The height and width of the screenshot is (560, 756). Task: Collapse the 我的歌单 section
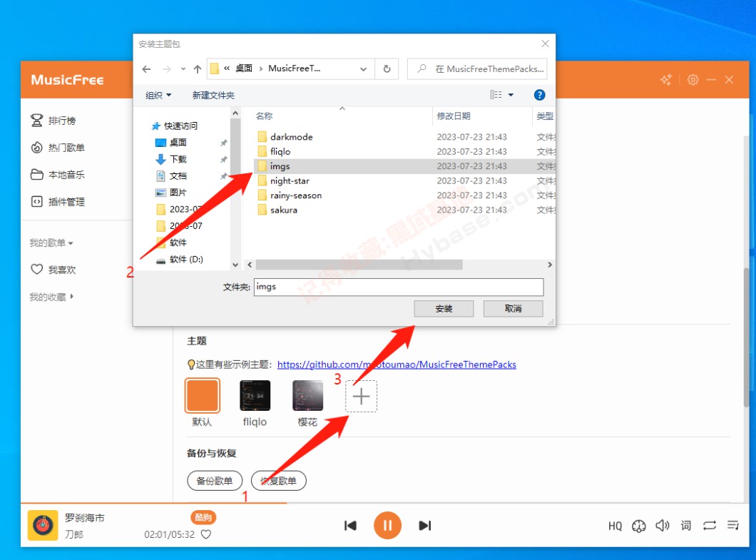click(x=51, y=243)
